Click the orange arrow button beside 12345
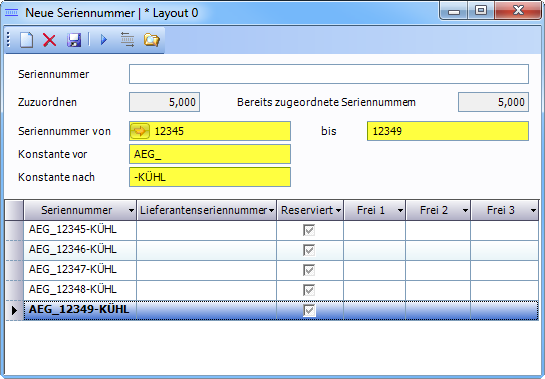 click(x=140, y=131)
